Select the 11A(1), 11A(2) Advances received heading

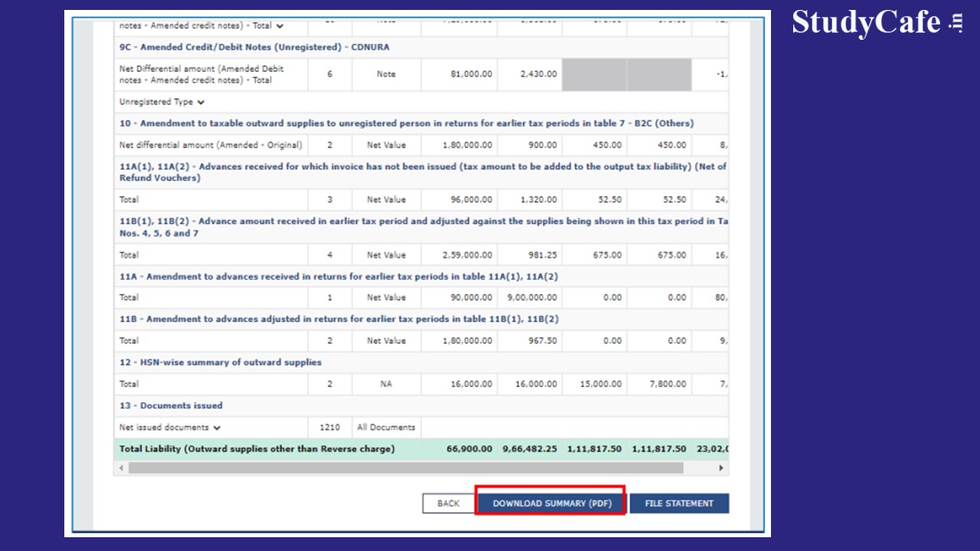[x=421, y=172]
